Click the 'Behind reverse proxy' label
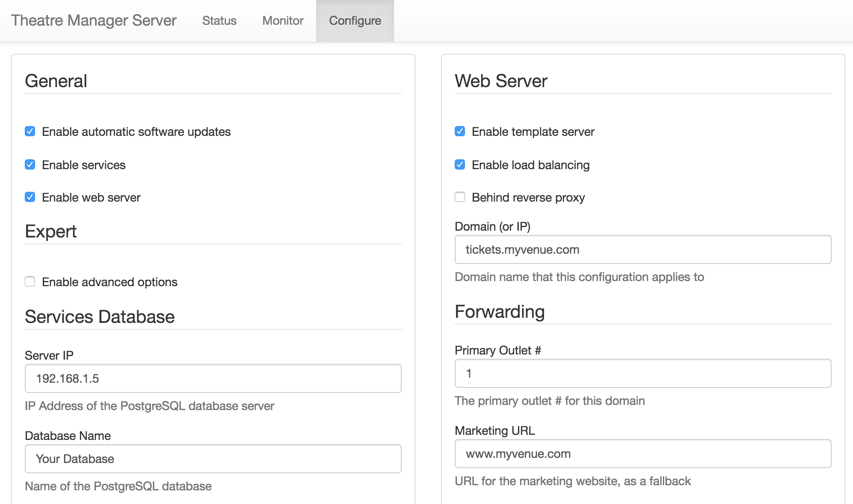Screen dimensions: 853x504 pos(528,197)
